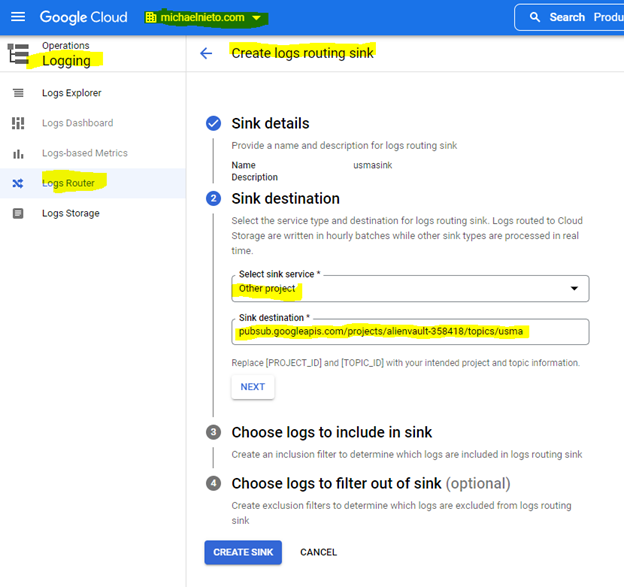Screen dimensions: 624x587
Task: Click the step 3 circle icon
Action: pyautogui.click(x=213, y=432)
